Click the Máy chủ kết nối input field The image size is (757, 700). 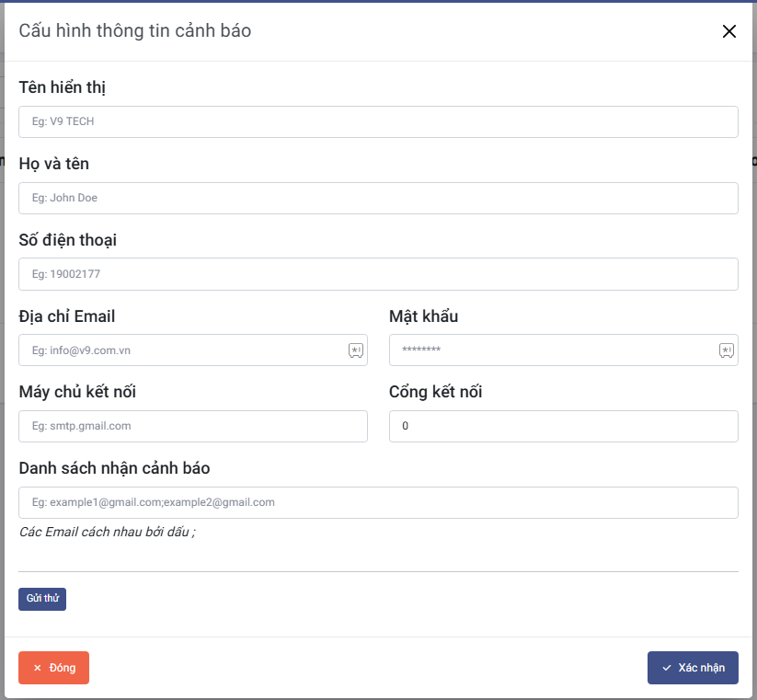(193, 426)
